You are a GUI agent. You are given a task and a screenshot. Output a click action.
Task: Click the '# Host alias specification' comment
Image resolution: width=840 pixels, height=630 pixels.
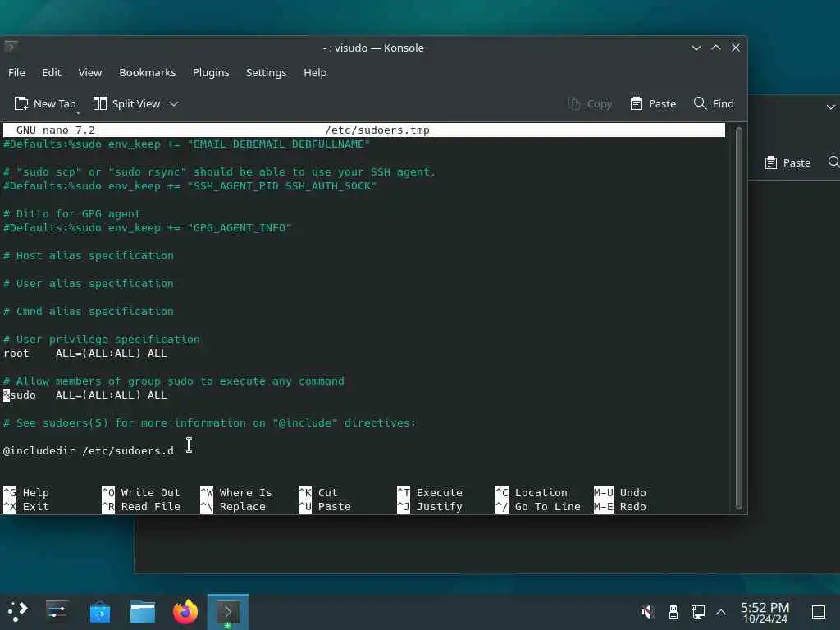[x=89, y=256]
